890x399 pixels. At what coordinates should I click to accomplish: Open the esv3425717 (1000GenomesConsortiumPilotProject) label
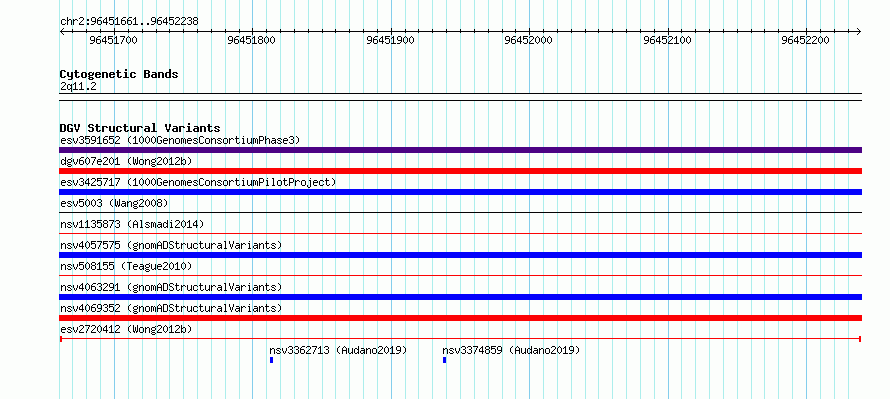(198, 182)
